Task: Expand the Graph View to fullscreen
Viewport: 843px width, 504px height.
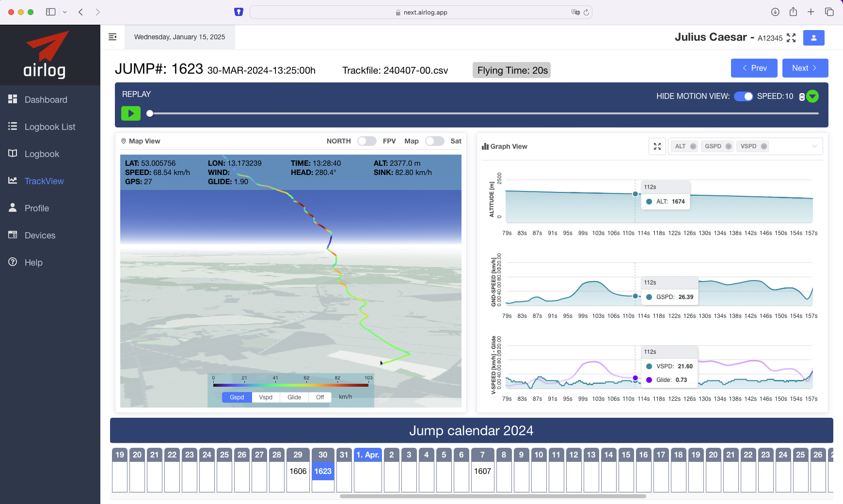Action: (x=657, y=146)
